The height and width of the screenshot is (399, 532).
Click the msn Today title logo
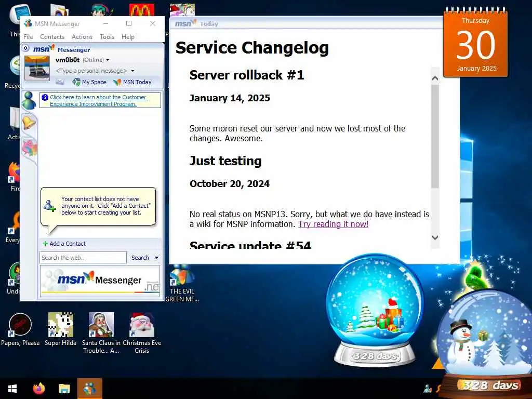(x=185, y=23)
